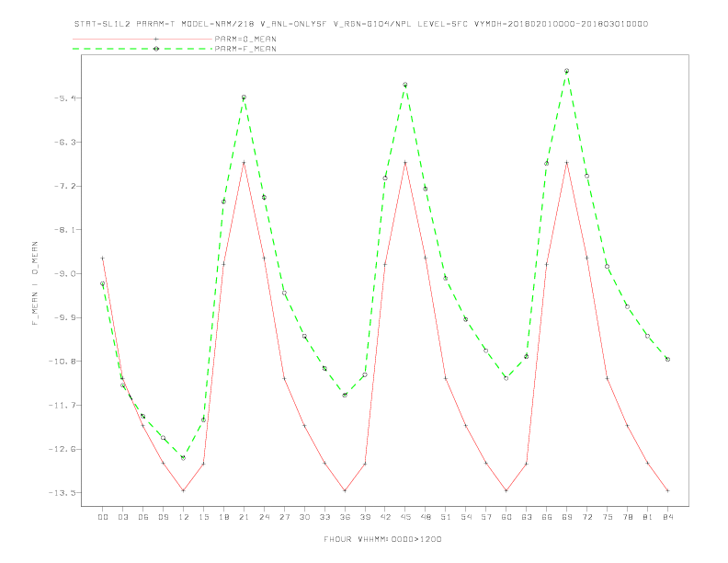Click the 33 forecast hour x-axis label
The image size is (728, 563).
click(x=324, y=517)
